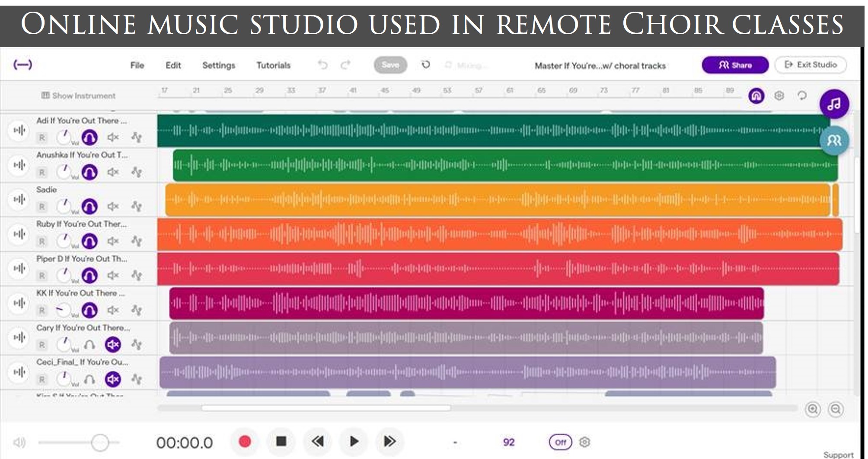Fast forward with the double-arrow button
The height and width of the screenshot is (459, 868).
389,441
